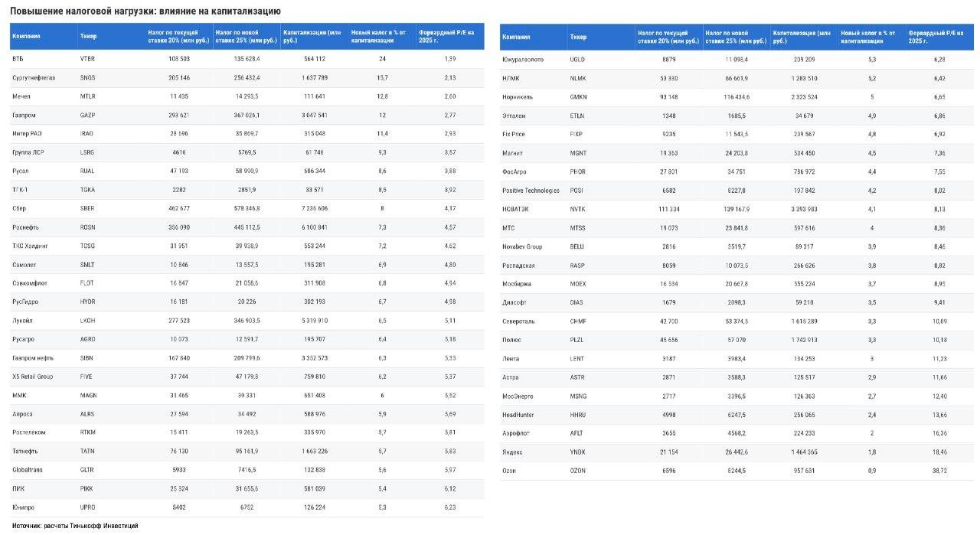The image size is (980, 535).
Task: Select the Novabev Group company cell
Action: click(522, 246)
